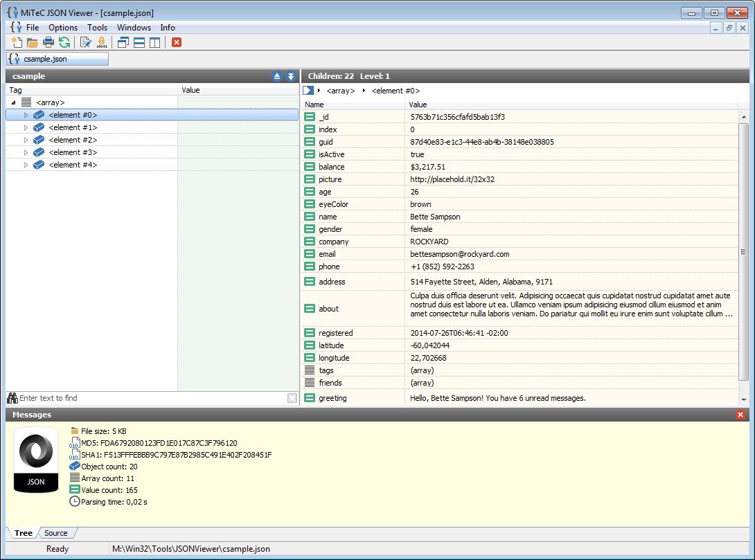Create a new blank document
The width and height of the screenshot is (755, 560).
pos(17,42)
